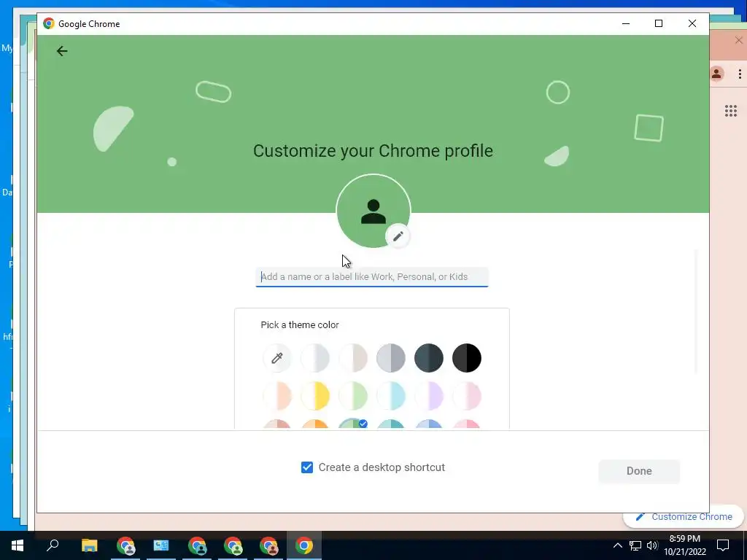Show hidden system tray icons
747x560 pixels.
(x=617, y=545)
